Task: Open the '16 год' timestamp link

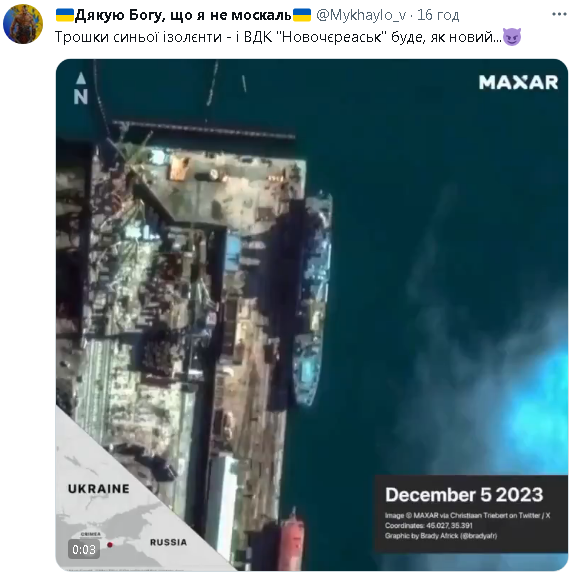Action: (x=438, y=15)
